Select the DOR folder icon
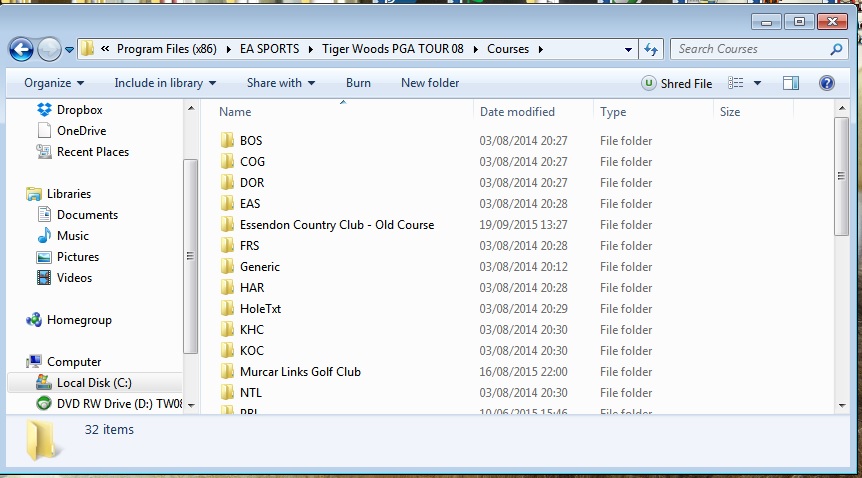This screenshot has width=862, height=478. 227,182
